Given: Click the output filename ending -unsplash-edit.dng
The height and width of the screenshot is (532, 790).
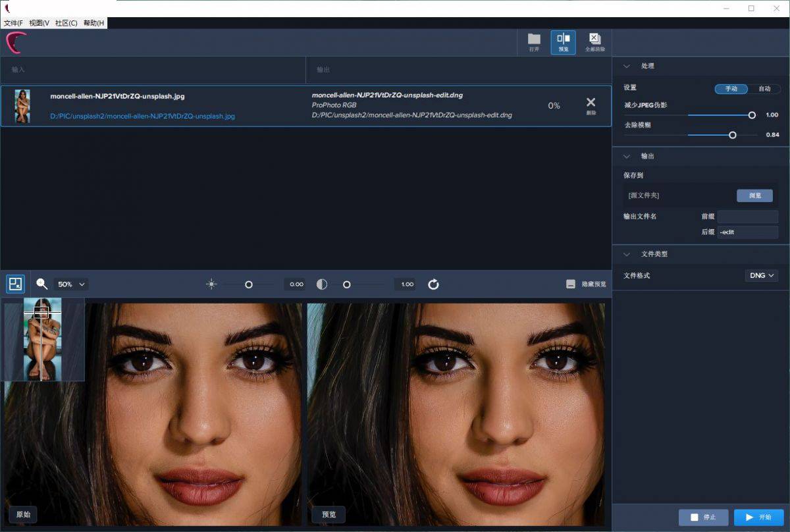Looking at the screenshot, I should (x=387, y=95).
